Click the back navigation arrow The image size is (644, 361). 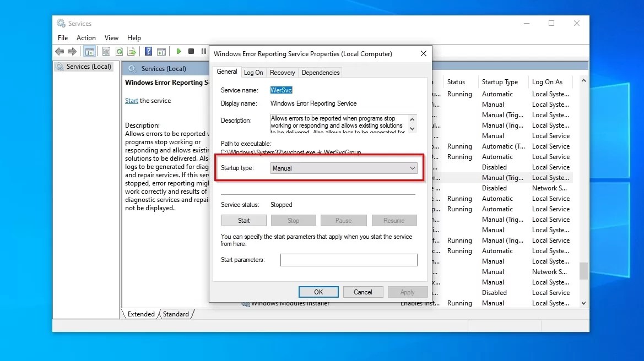point(59,51)
